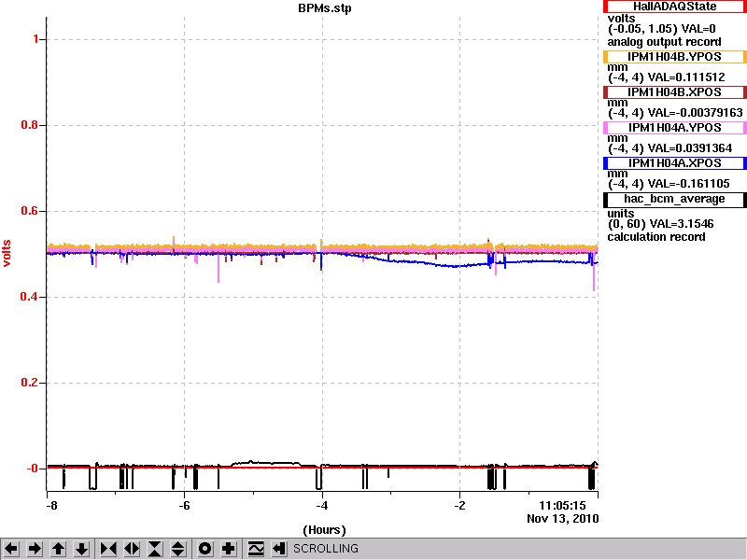Click the "VAL=-0.00379163" value readout
747x560 pixels.
point(695,113)
